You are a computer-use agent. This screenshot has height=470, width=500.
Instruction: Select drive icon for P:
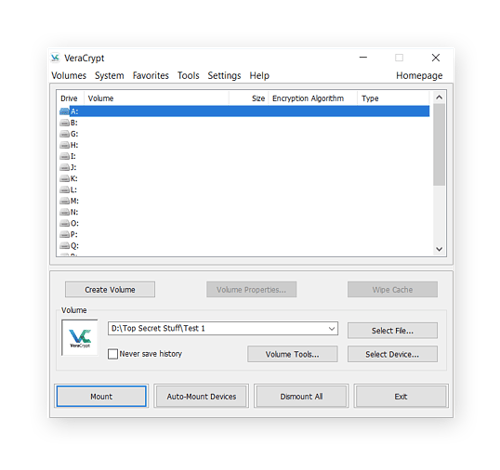tap(64, 234)
